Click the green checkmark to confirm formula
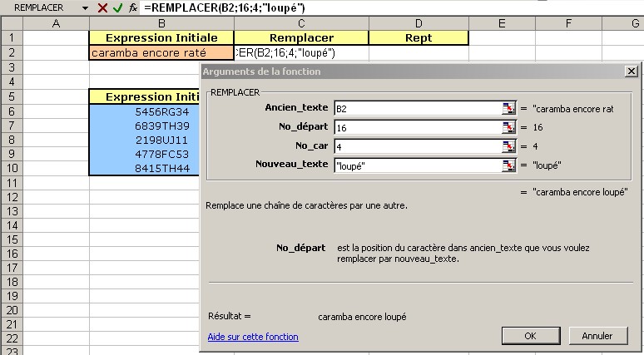 pyautogui.click(x=117, y=7)
